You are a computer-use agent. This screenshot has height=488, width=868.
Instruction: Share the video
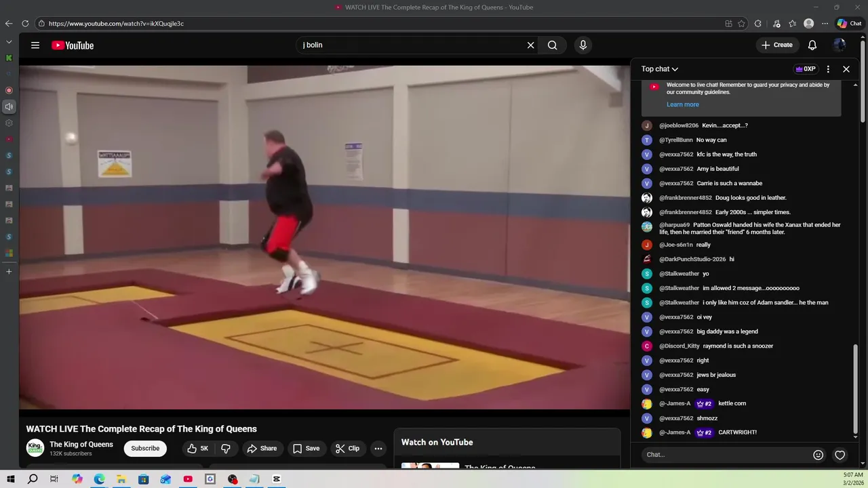pos(262,448)
